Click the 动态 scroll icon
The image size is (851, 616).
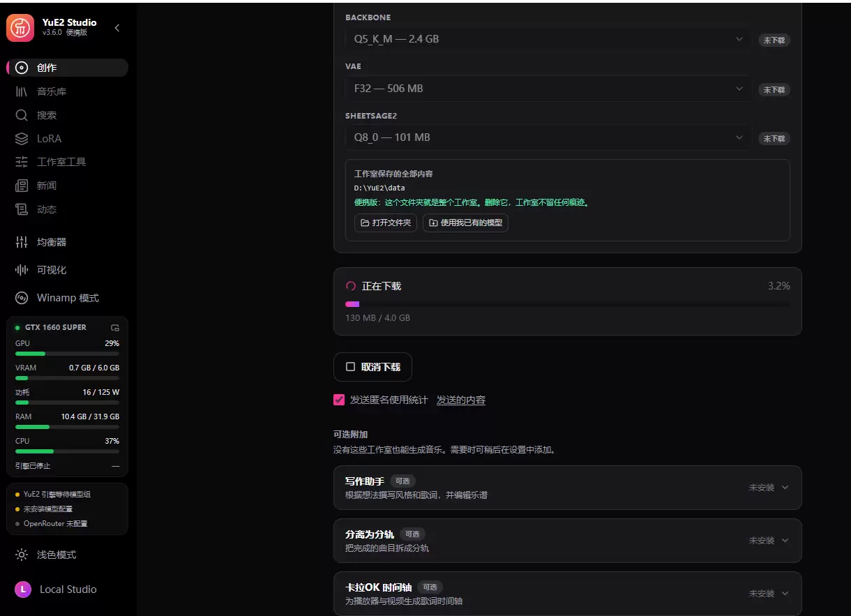click(22, 209)
